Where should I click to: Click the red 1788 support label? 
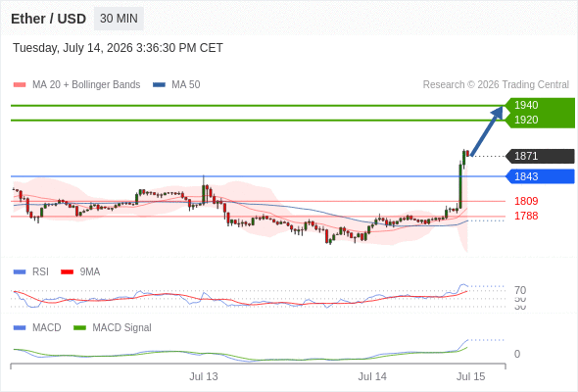(526, 216)
